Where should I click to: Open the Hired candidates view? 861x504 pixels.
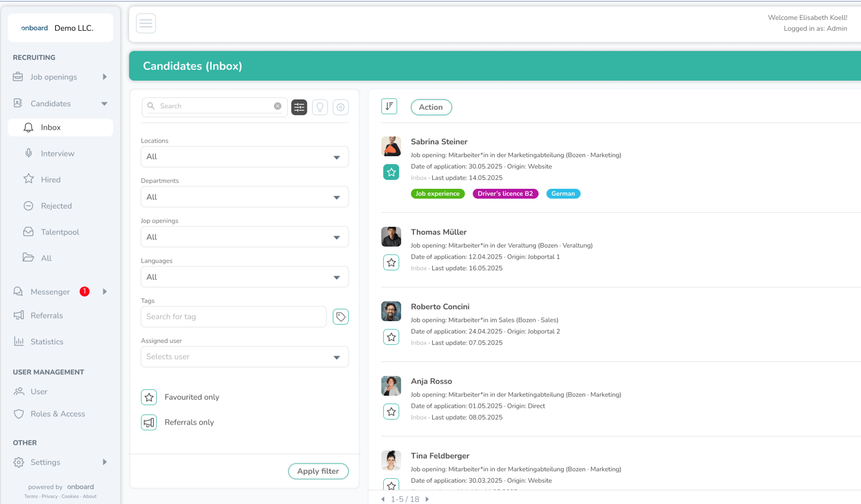pos(51,180)
